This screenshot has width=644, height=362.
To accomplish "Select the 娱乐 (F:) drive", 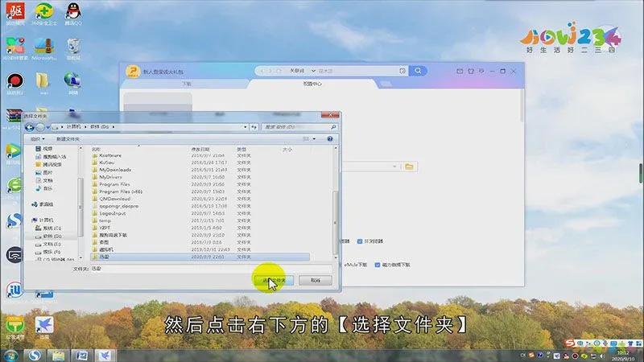I will point(48,252).
